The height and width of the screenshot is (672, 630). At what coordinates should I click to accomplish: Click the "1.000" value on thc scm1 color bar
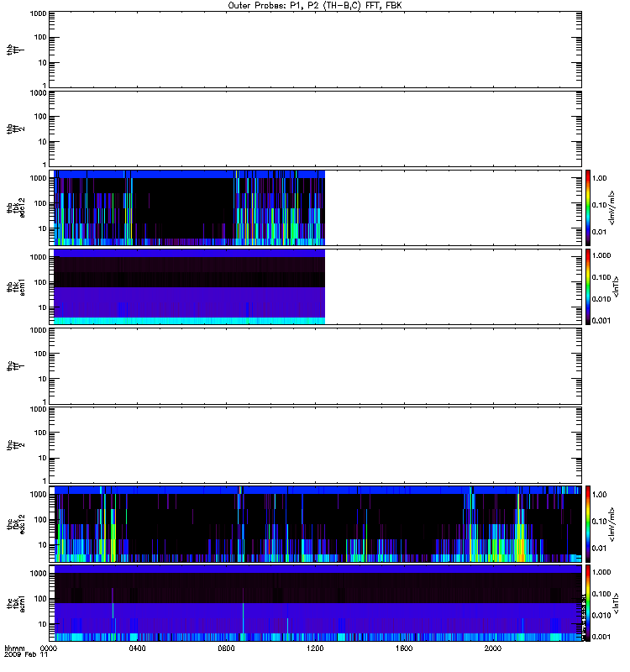601,572
